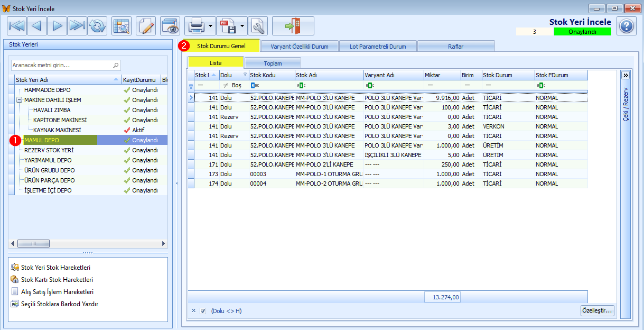
Task: Select HAVALI ZIMBA tree item
Action: point(53,110)
